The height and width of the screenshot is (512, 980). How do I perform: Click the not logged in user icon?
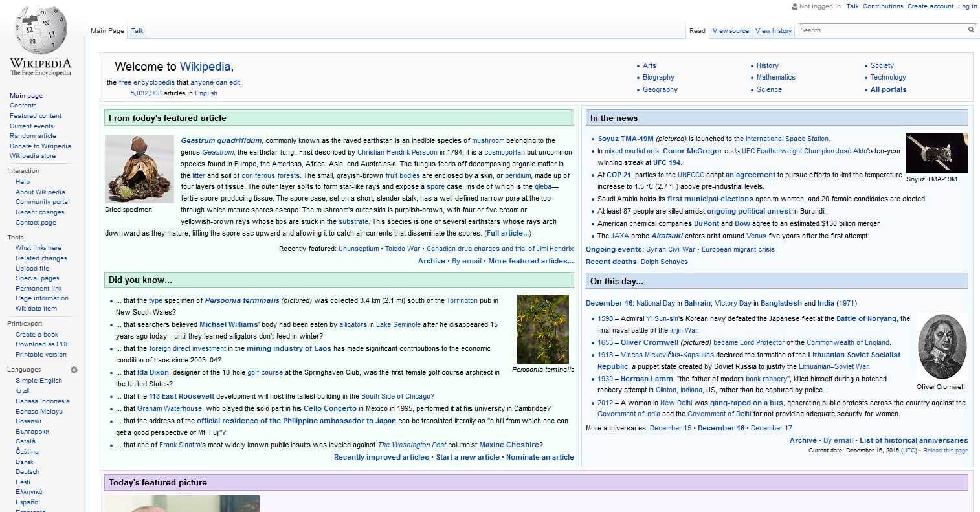(794, 6)
